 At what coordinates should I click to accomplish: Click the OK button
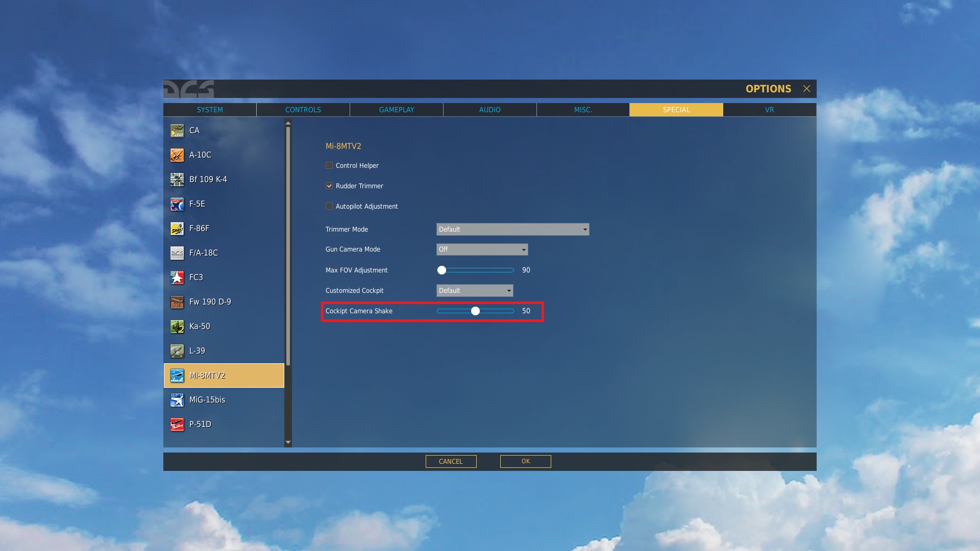526,461
